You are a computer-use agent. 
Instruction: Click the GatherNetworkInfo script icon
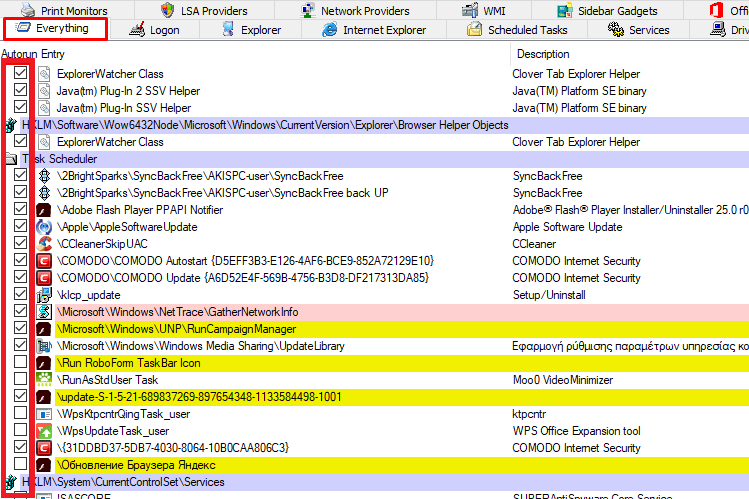pos(44,312)
